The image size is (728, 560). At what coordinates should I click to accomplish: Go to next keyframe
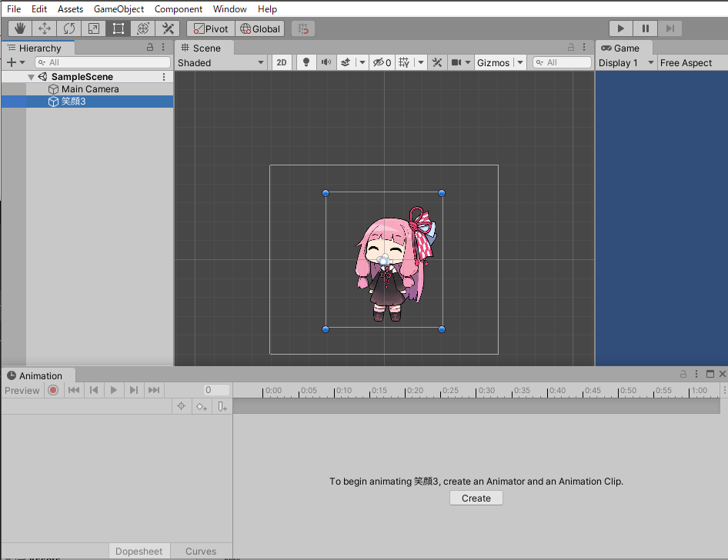click(x=134, y=390)
